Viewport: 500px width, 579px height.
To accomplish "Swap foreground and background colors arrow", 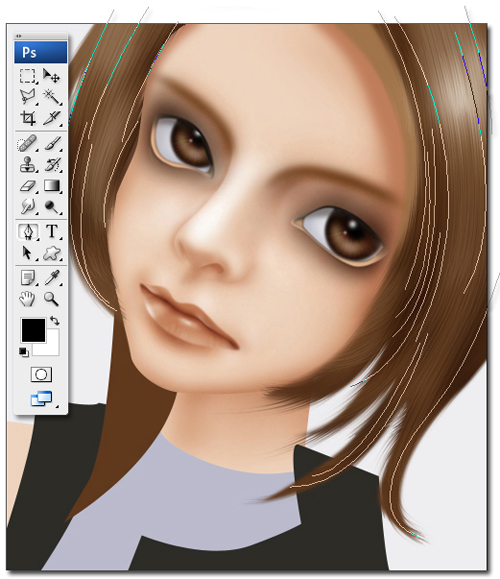I will [55, 320].
